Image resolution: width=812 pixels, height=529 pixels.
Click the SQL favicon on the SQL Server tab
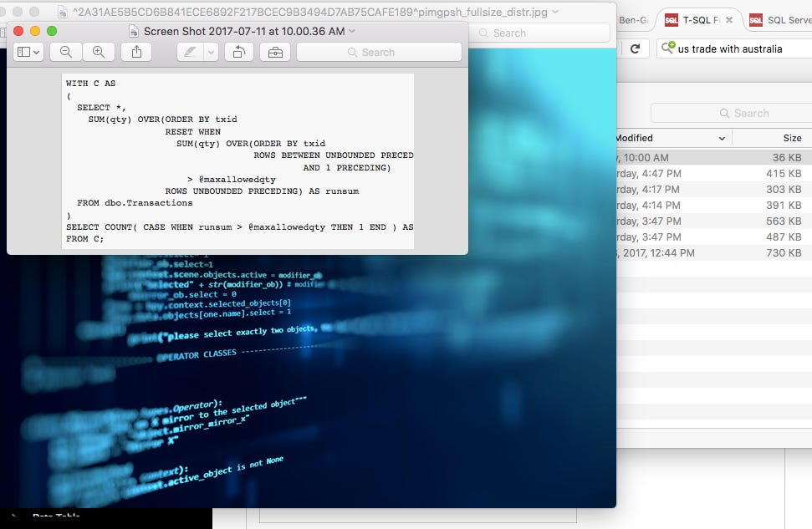[x=756, y=21]
